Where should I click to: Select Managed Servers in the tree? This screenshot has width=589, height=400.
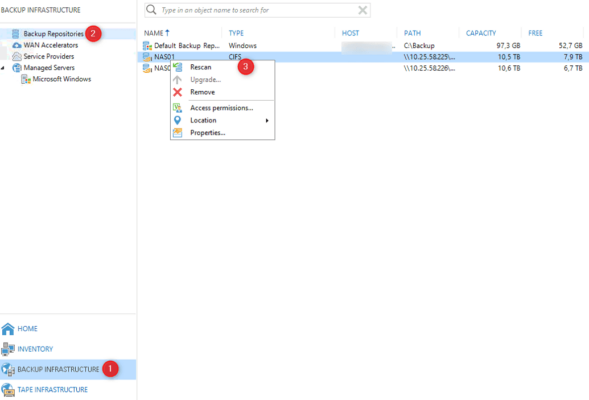coord(49,68)
